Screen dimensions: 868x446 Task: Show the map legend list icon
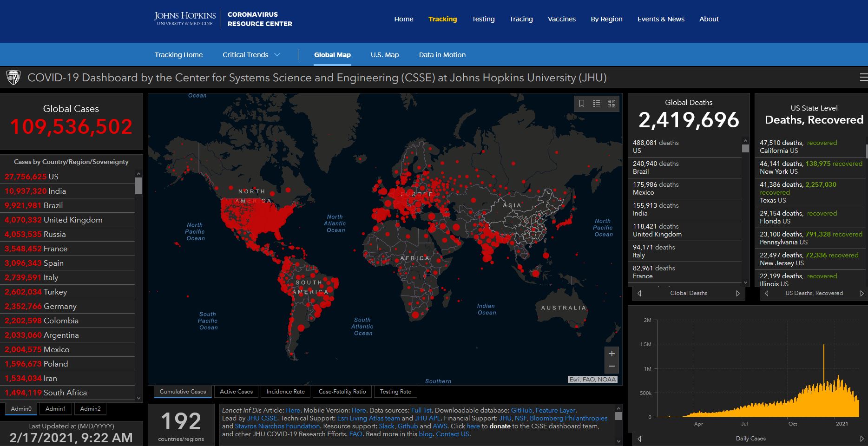point(597,104)
